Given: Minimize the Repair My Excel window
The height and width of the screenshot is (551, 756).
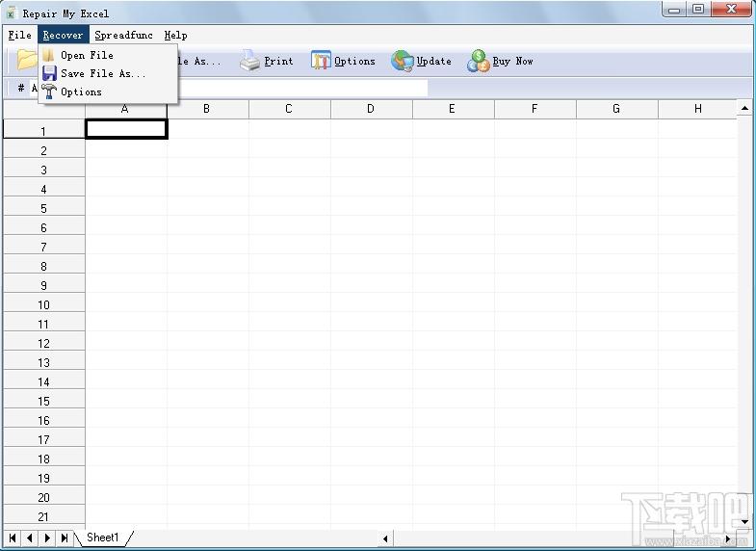Looking at the screenshot, I should tap(674, 10).
